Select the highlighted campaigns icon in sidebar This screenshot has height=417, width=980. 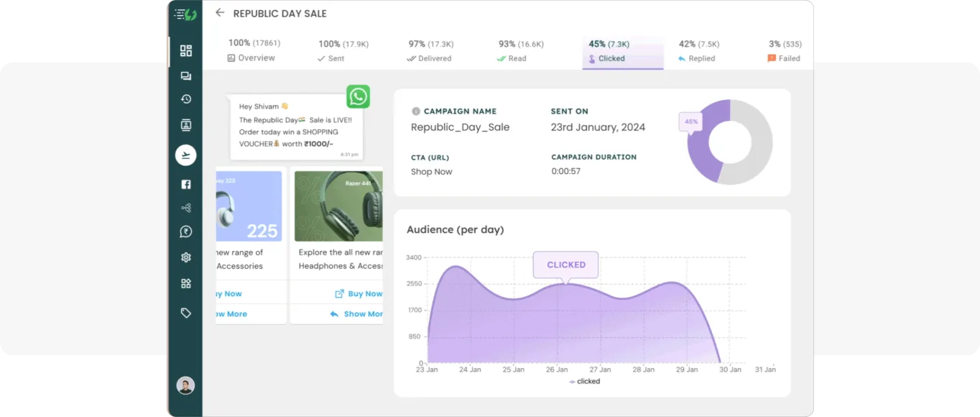(185, 155)
